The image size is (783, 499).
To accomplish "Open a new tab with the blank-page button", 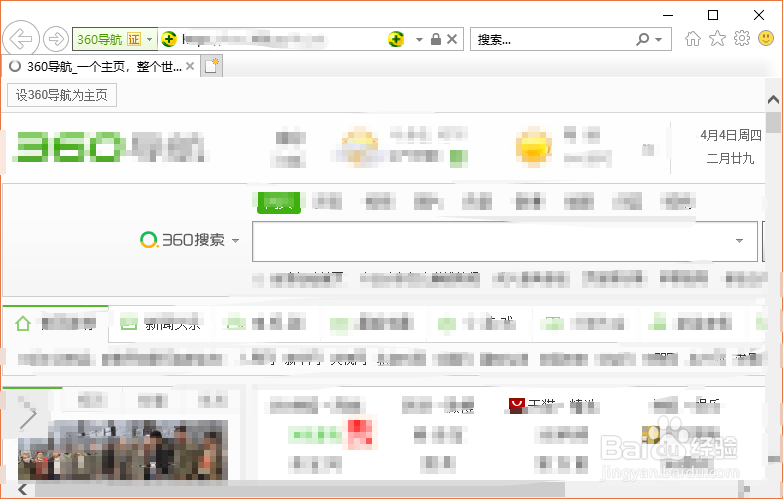I will pyautogui.click(x=212, y=66).
